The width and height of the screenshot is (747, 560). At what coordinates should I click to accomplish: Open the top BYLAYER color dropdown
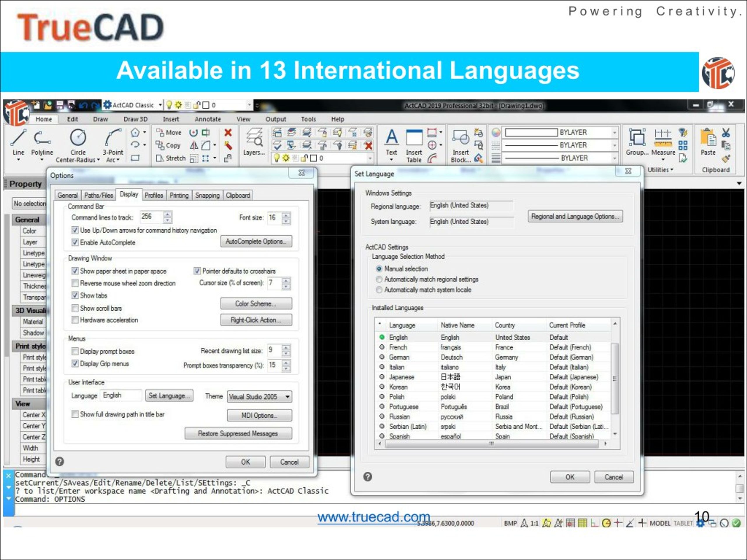click(615, 133)
